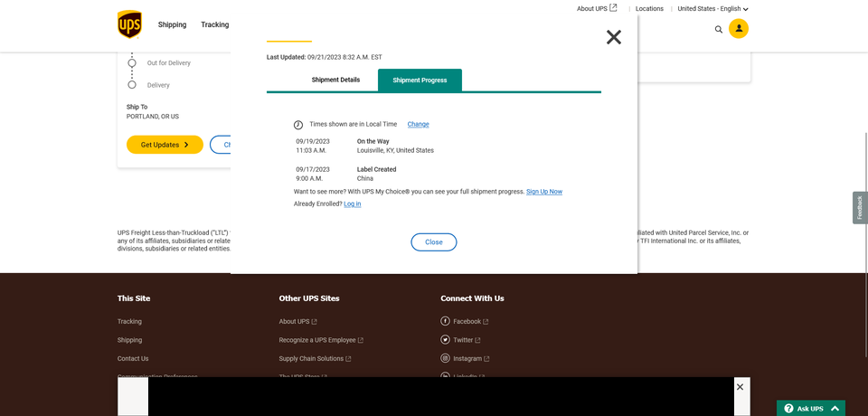The height and width of the screenshot is (416, 868).
Task: Open the footer Shipping link
Action: click(x=129, y=340)
